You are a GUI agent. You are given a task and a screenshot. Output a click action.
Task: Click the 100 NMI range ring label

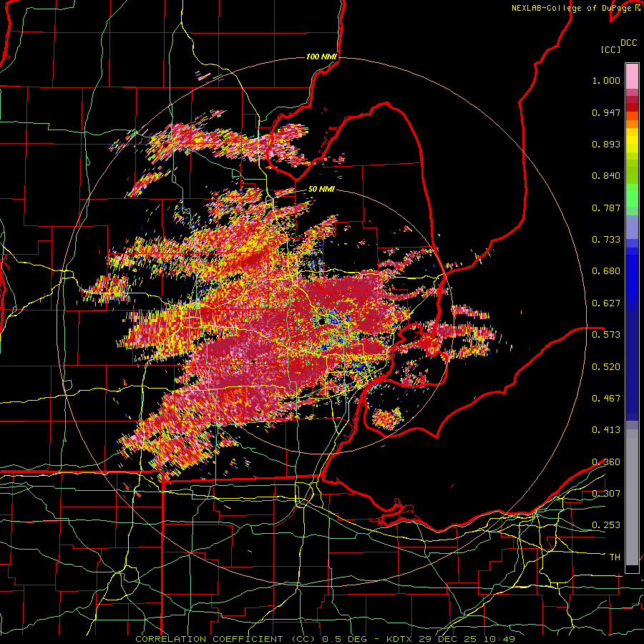point(321,57)
